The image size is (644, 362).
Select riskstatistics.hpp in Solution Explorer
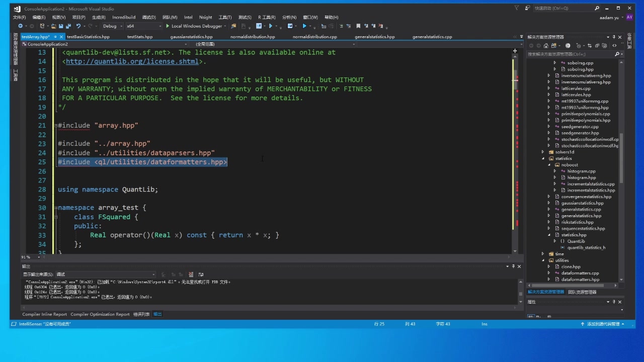tap(577, 222)
